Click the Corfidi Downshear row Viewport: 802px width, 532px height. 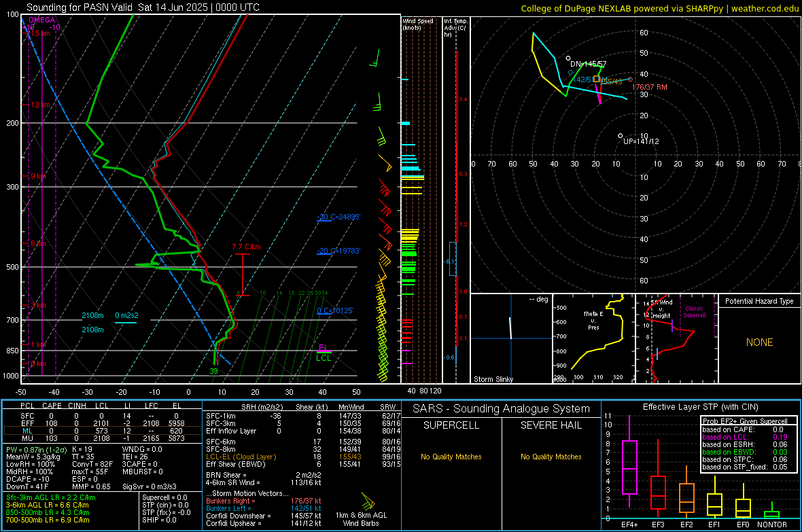pyautogui.click(x=264, y=516)
